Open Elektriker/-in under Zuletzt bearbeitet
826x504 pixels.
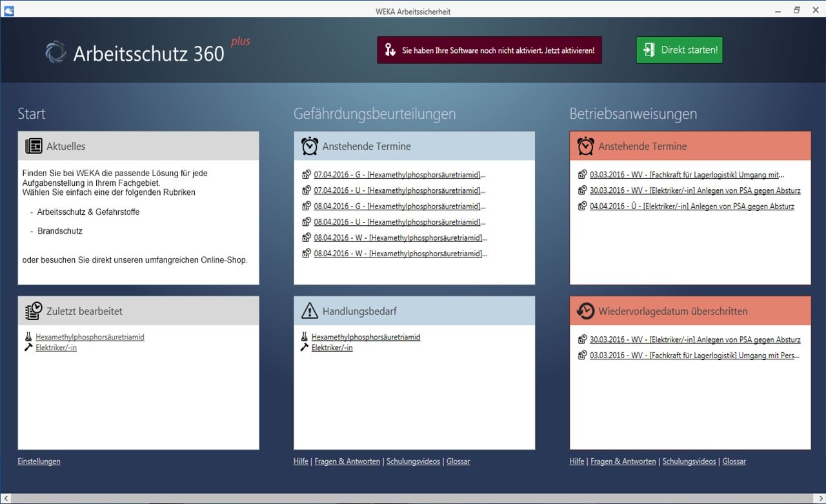pyautogui.click(x=56, y=348)
